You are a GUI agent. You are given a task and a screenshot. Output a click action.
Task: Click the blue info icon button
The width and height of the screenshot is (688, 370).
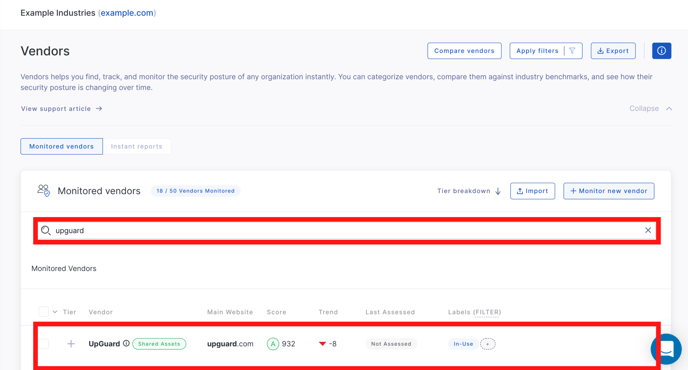point(661,51)
